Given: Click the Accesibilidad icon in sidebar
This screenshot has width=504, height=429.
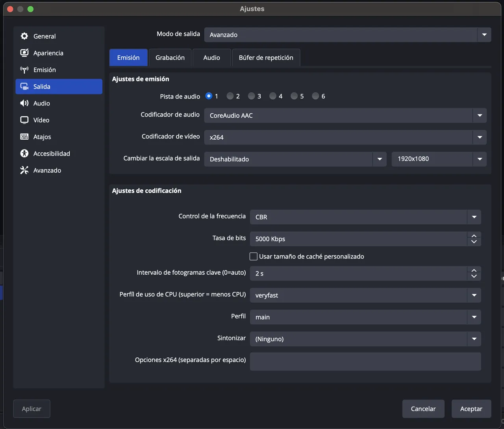Looking at the screenshot, I should [24, 153].
